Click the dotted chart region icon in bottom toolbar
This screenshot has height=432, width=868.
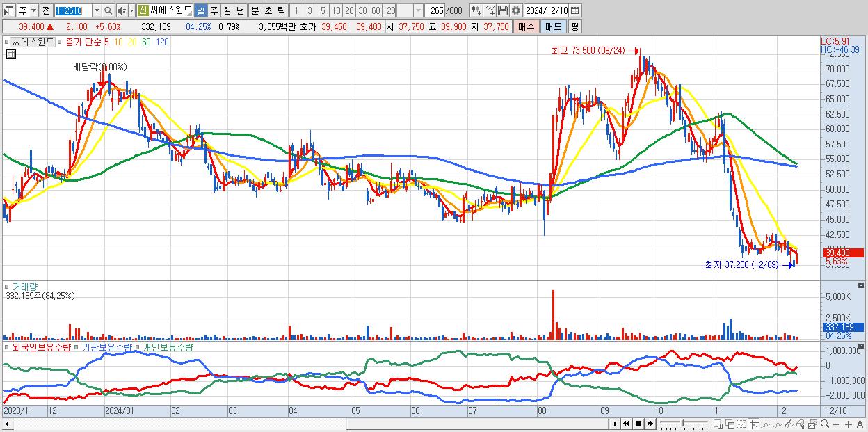(x=741, y=424)
